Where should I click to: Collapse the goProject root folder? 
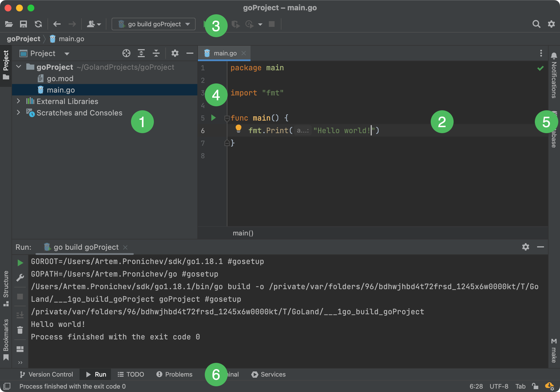click(19, 67)
